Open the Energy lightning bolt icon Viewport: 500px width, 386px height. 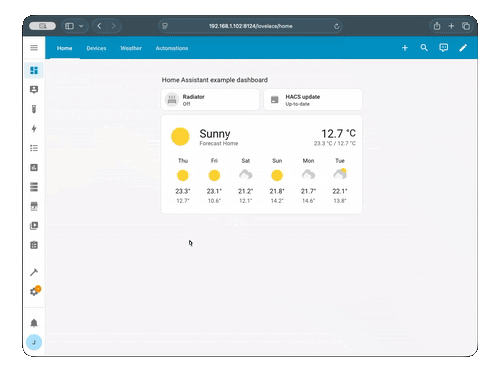pos(34,128)
